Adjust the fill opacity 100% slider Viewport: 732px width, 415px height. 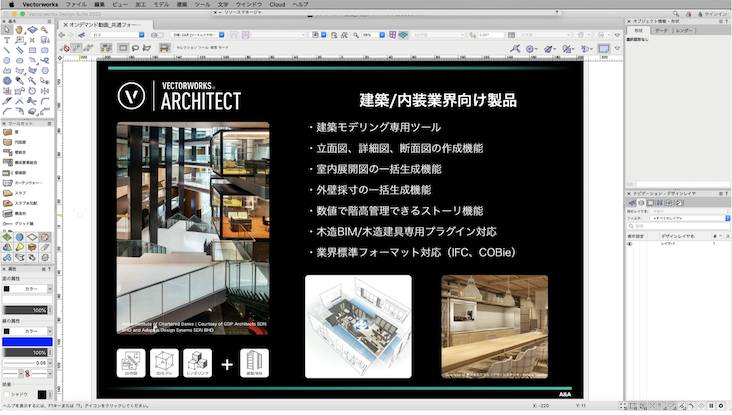[x=26, y=310]
